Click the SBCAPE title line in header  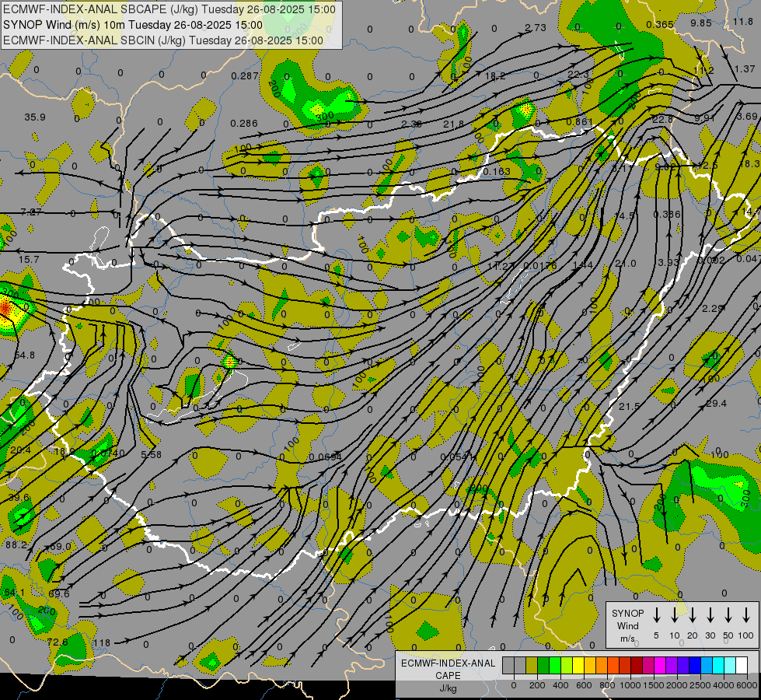point(169,9)
